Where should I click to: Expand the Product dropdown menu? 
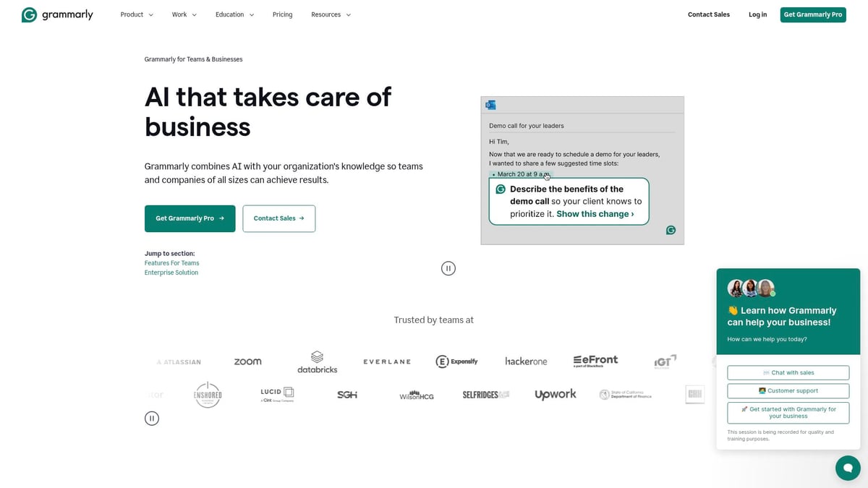pyautogui.click(x=136, y=14)
